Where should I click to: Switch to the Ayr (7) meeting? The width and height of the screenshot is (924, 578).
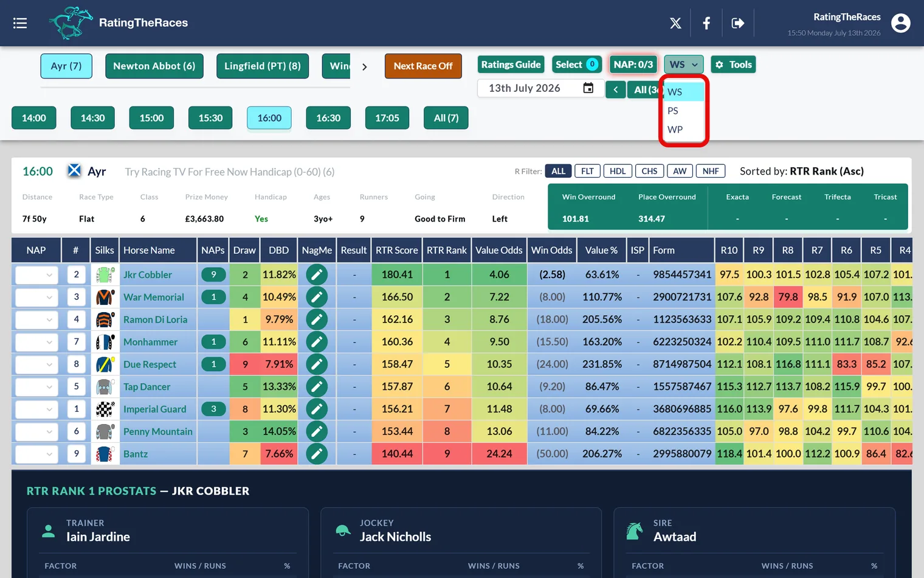coord(66,66)
